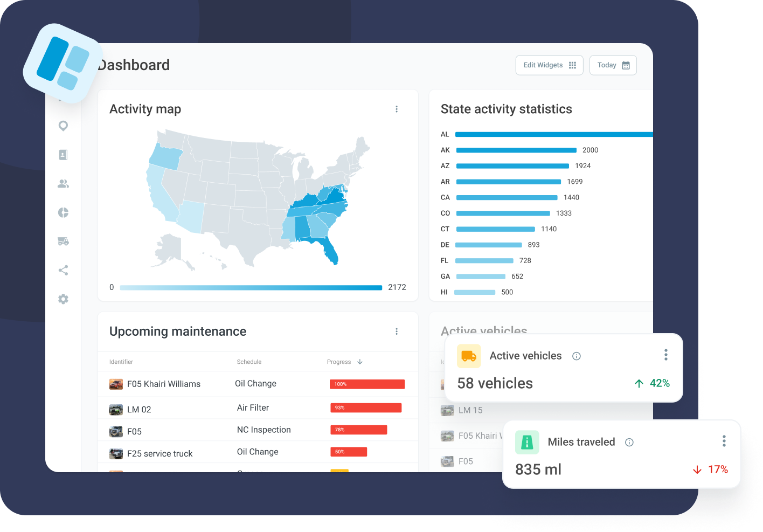Click the 835 ml value
This screenshot has height=532, width=763.
pyautogui.click(x=538, y=469)
